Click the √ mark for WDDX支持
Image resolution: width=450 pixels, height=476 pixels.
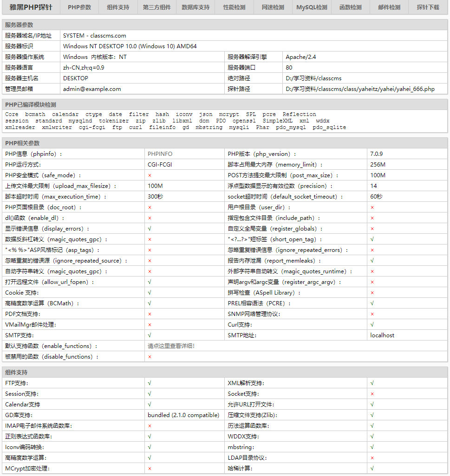372,437
